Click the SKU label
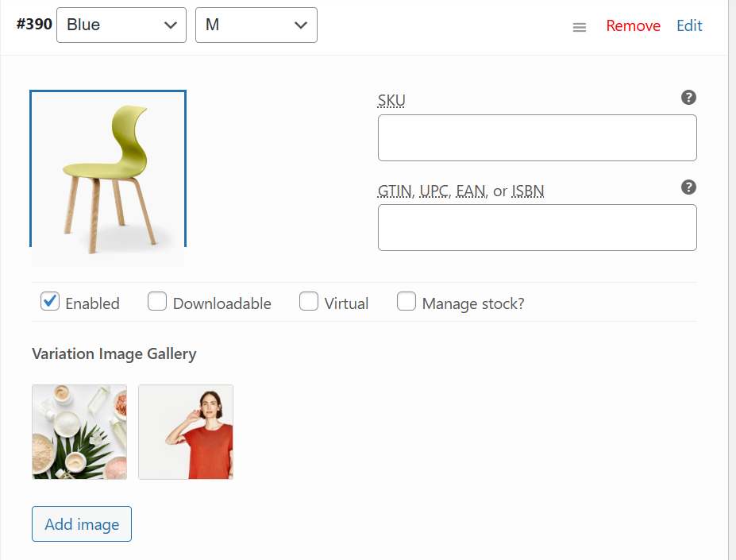Viewport: 736px width, 560px height. click(x=391, y=101)
